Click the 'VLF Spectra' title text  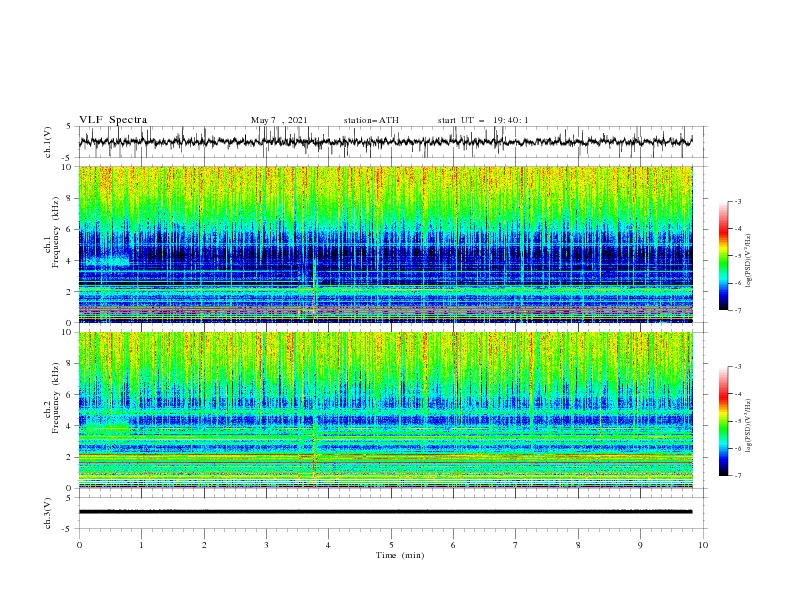113,120
